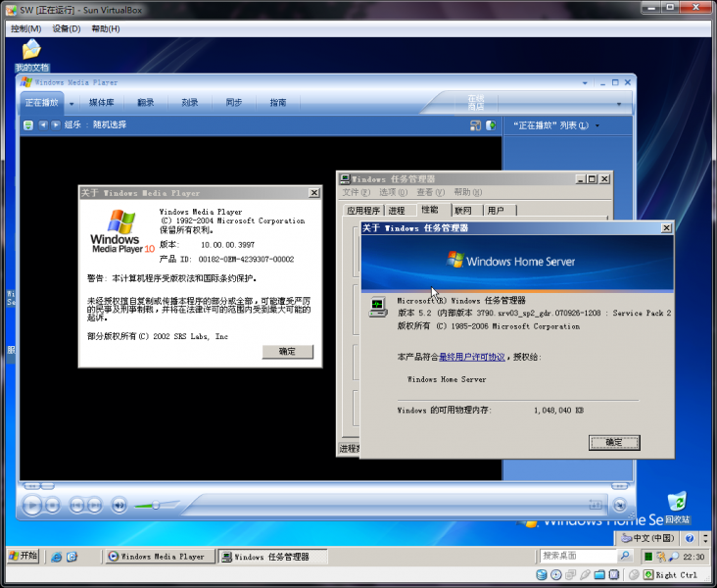The height and width of the screenshot is (588, 717).
Task: Select next visualization arrow
Action: (x=56, y=124)
